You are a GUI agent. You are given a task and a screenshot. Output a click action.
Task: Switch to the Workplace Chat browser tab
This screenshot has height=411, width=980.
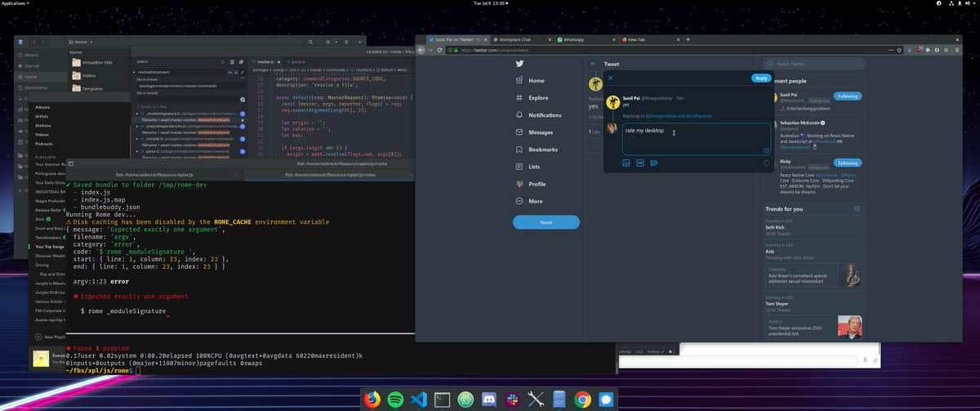[x=522, y=39]
